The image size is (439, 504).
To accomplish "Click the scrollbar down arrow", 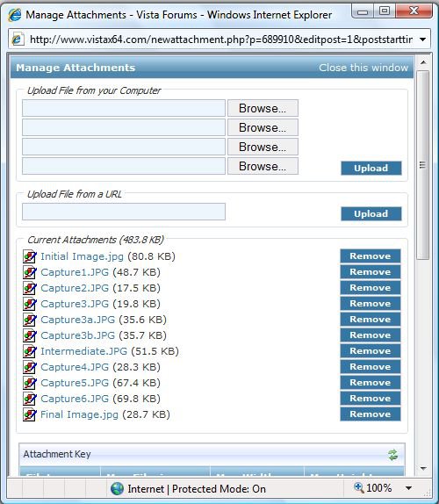I will [423, 469].
